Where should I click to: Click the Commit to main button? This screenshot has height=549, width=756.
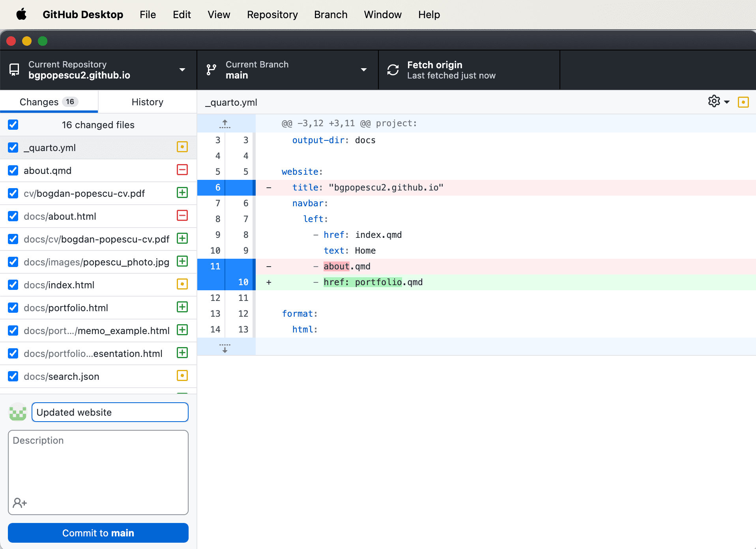98,533
